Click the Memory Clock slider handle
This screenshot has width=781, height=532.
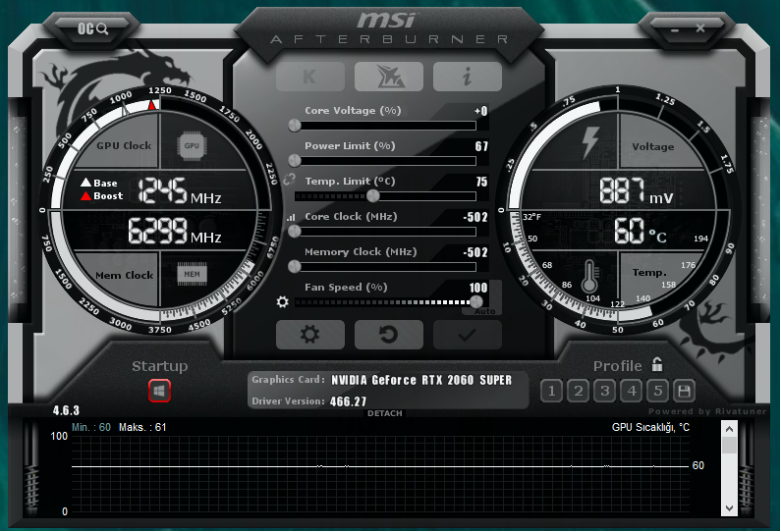295,267
